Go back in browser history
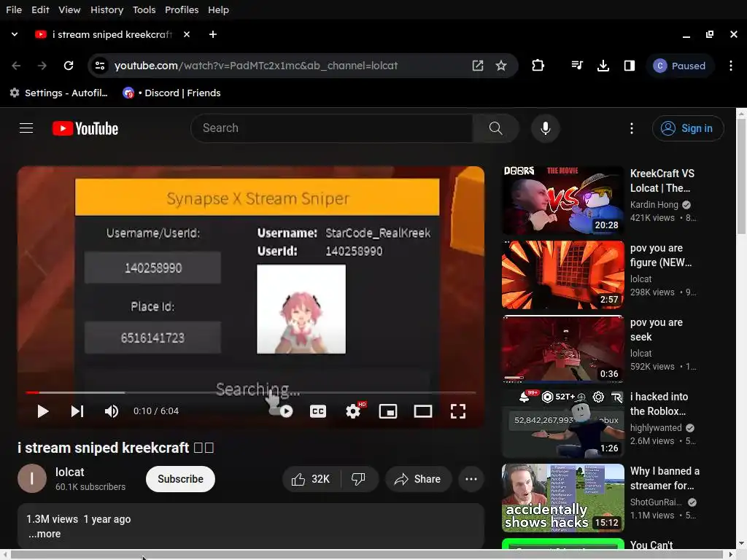The width and height of the screenshot is (747, 560). coord(16,66)
